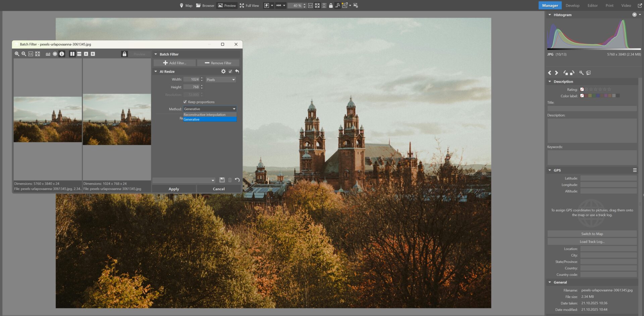This screenshot has height=316, width=644.
Task: Switch to Preview mode
Action: [x=227, y=5]
